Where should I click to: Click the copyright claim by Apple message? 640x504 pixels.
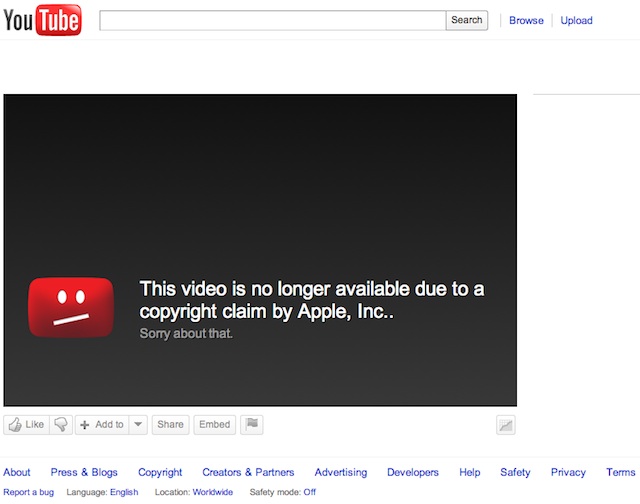pos(312,300)
